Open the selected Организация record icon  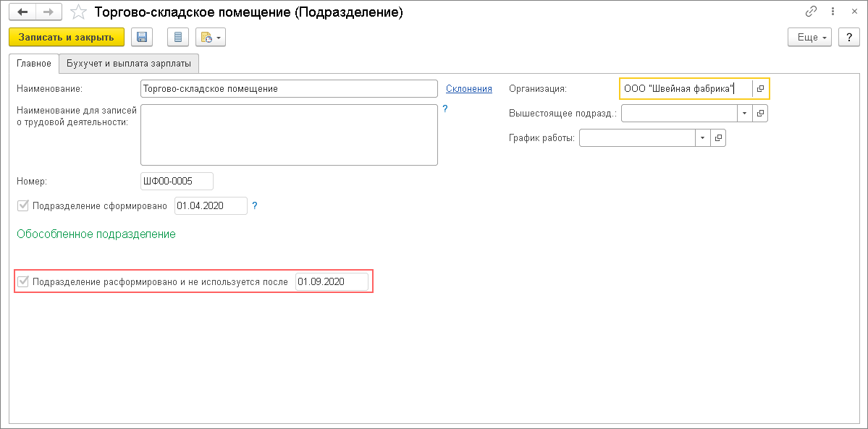pyautogui.click(x=760, y=88)
